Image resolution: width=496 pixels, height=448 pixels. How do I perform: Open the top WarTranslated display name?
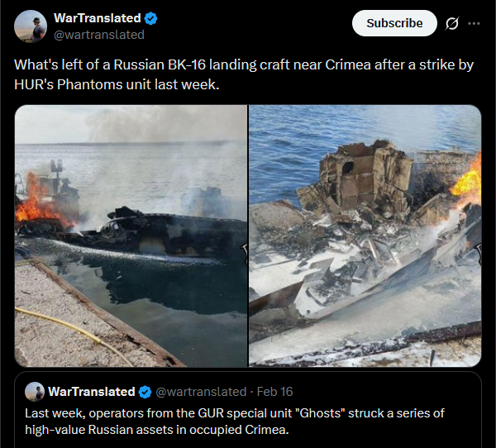tap(98, 18)
